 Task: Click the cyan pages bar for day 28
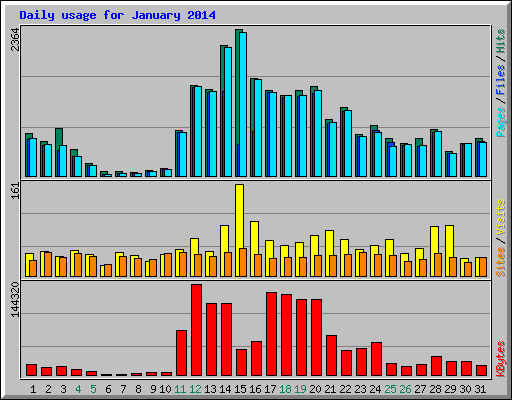(438, 154)
